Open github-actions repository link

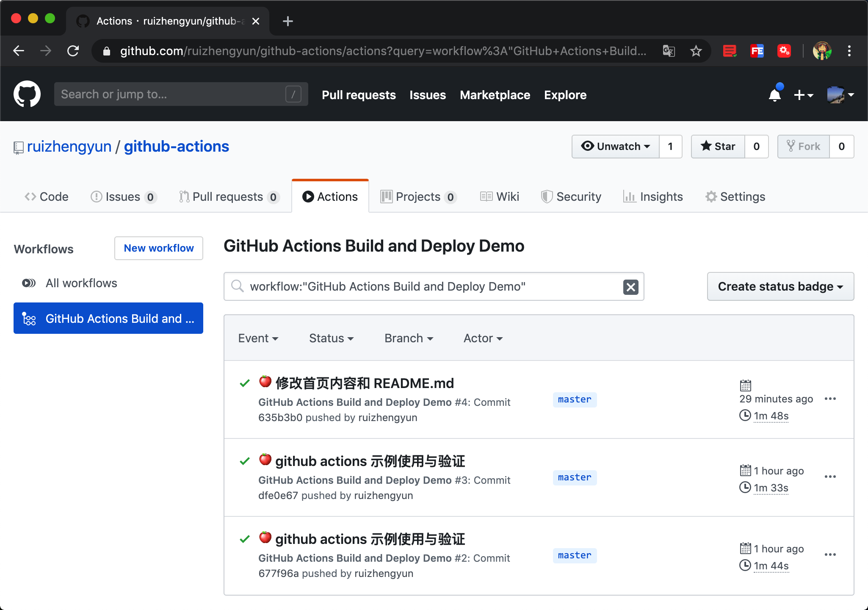coord(177,147)
